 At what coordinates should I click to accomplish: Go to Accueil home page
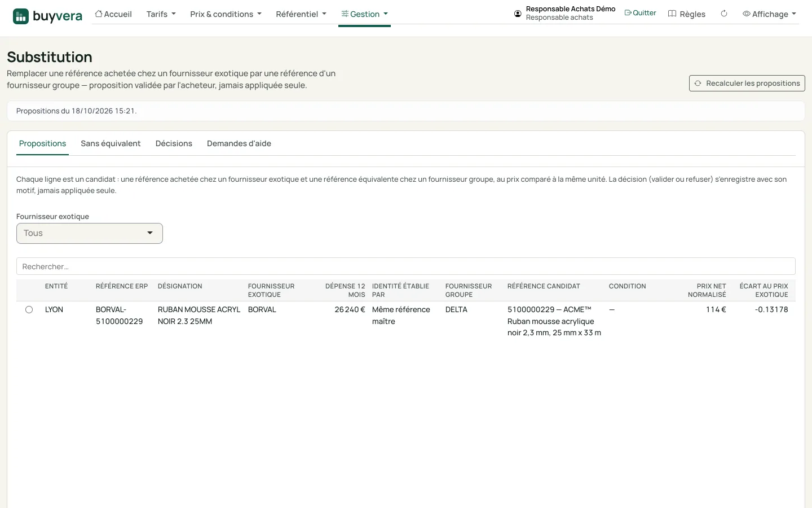(x=113, y=14)
